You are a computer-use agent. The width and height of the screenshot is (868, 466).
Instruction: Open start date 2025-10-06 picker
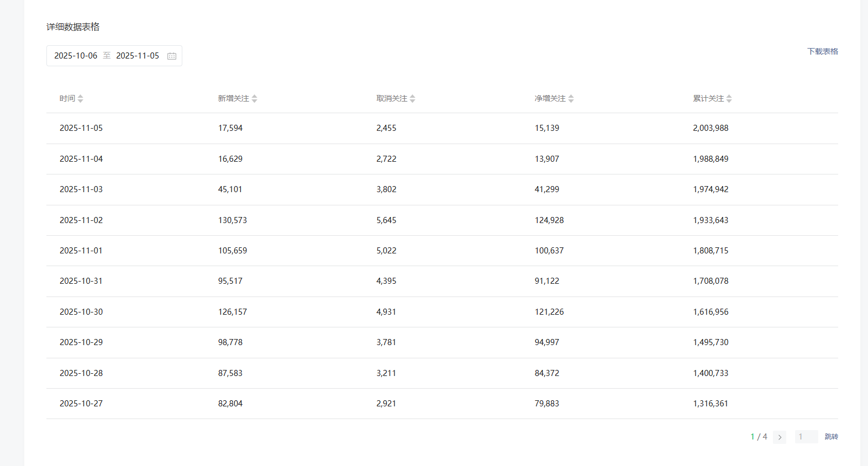[x=76, y=56]
